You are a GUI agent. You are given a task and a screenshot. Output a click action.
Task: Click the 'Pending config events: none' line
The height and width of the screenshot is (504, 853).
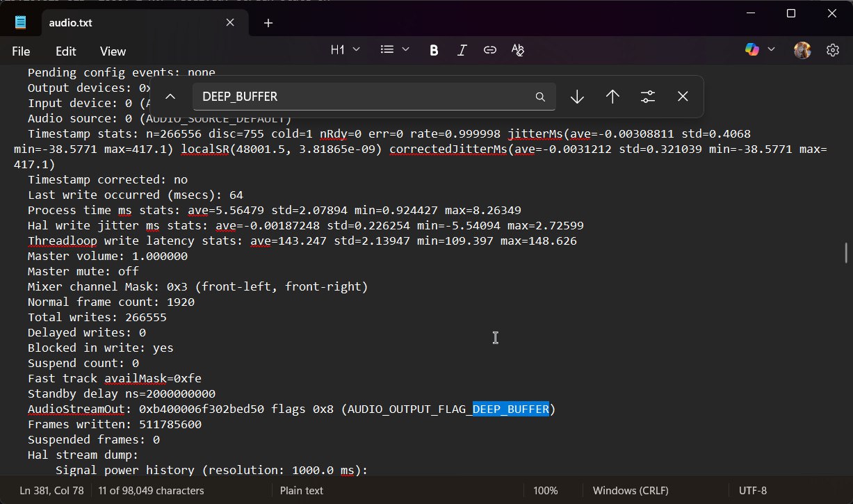tap(122, 72)
